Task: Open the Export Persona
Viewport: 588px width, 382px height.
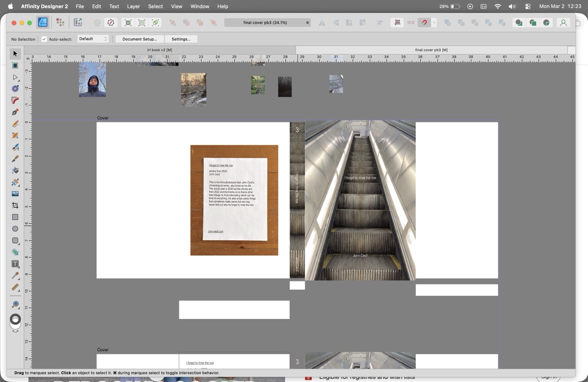Action: 78,23
